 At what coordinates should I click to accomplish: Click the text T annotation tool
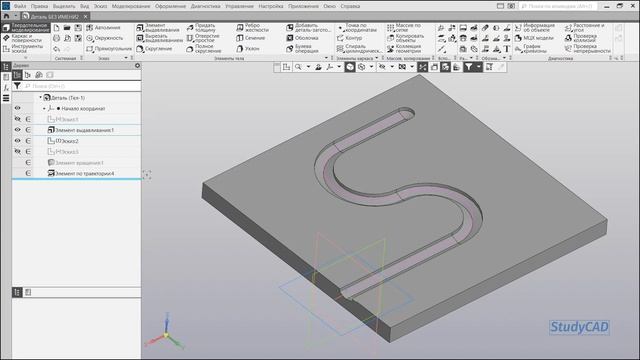click(507, 49)
